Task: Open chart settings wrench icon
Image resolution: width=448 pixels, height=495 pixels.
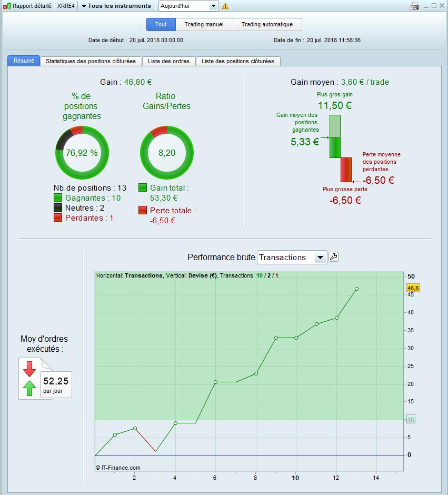Action: coord(333,257)
